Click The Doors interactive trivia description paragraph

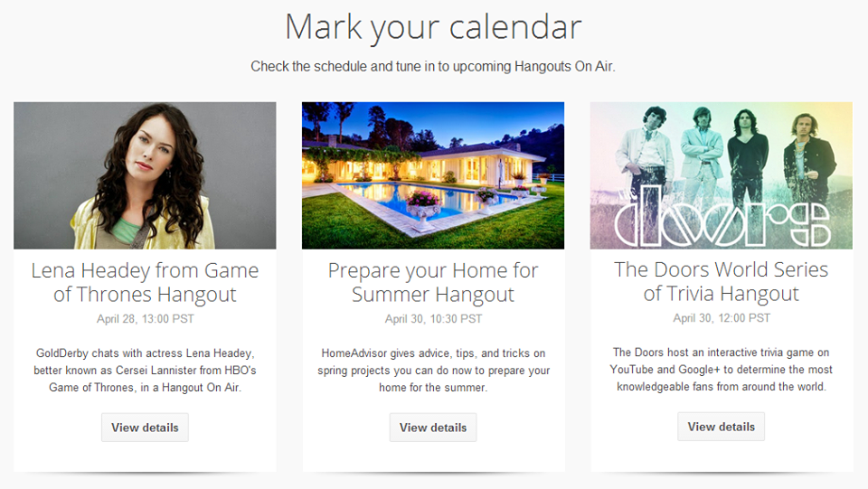click(x=722, y=369)
